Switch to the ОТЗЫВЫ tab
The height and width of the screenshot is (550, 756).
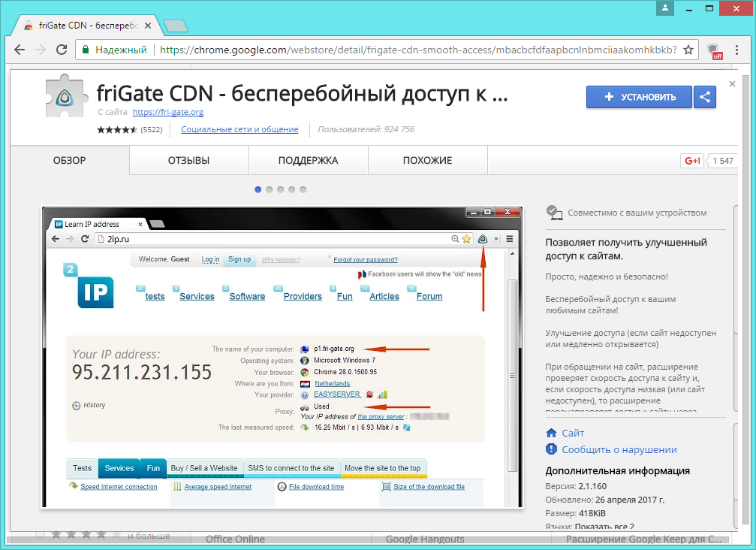pos(188,161)
